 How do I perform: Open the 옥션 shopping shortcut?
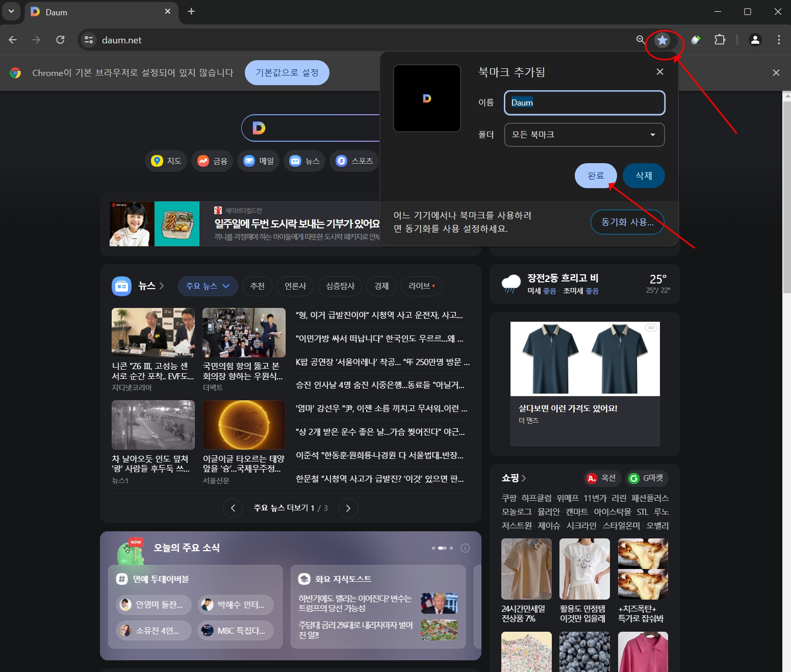pyautogui.click(x=602, y=478)
